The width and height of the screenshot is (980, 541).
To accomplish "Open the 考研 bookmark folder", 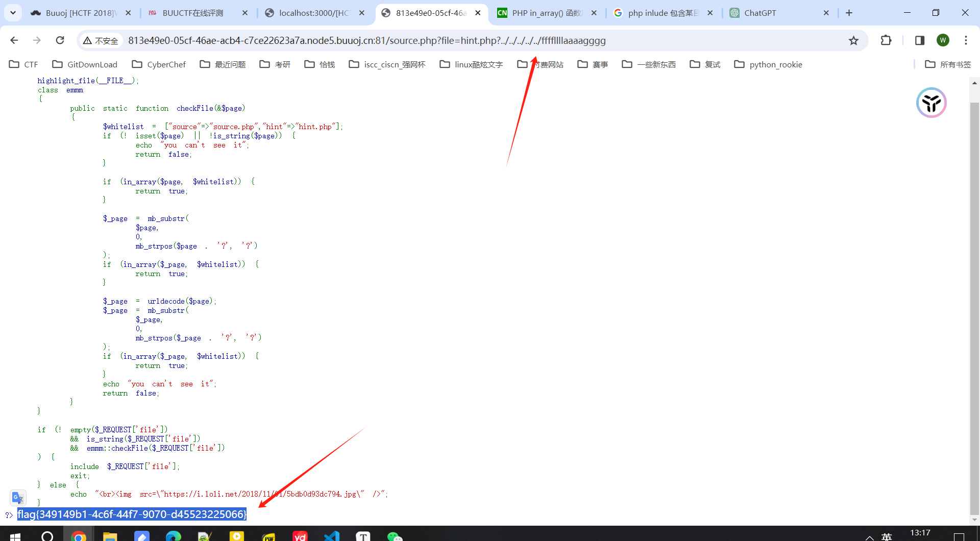I will click(275, 64).
